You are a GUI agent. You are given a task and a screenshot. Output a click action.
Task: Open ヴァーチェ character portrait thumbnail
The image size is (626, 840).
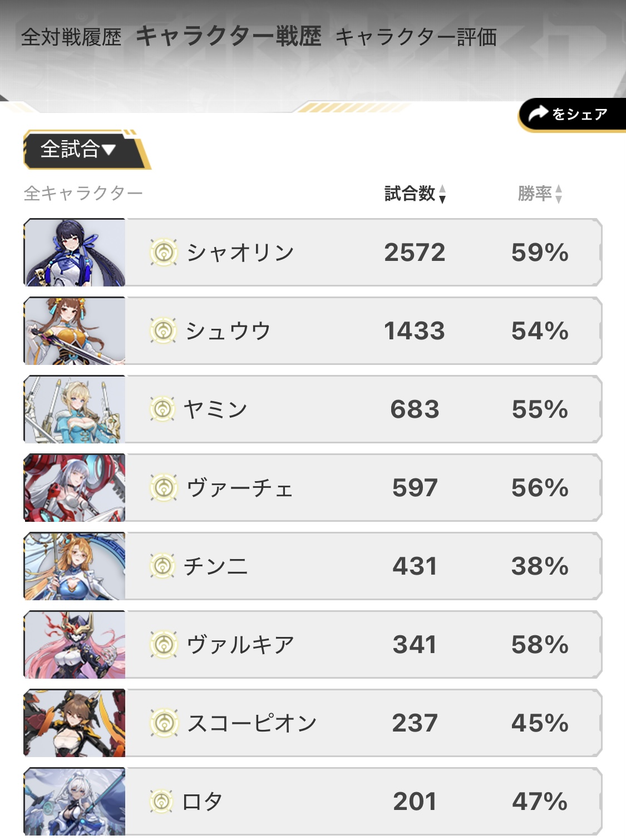(75, 488)
